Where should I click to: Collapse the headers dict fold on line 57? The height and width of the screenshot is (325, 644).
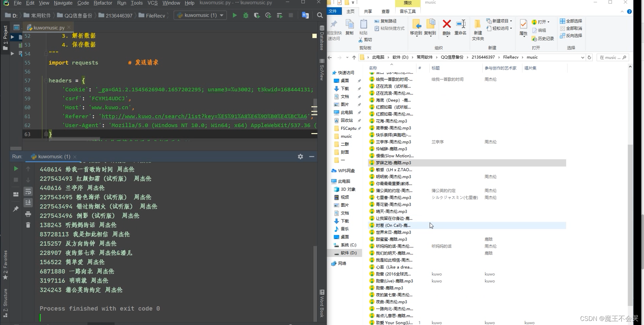tap(46, 81)
